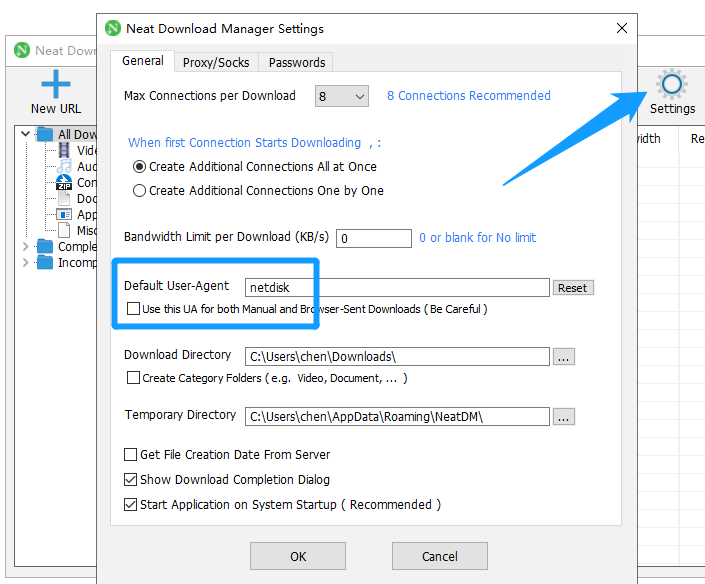Select the Video category film icon
Viewport: 705px width, 584px height.
(64, 150)
